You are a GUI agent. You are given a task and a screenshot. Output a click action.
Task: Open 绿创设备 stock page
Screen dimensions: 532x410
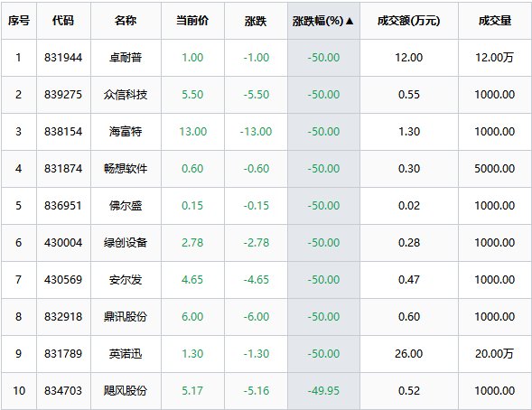(x=126, y=242)
